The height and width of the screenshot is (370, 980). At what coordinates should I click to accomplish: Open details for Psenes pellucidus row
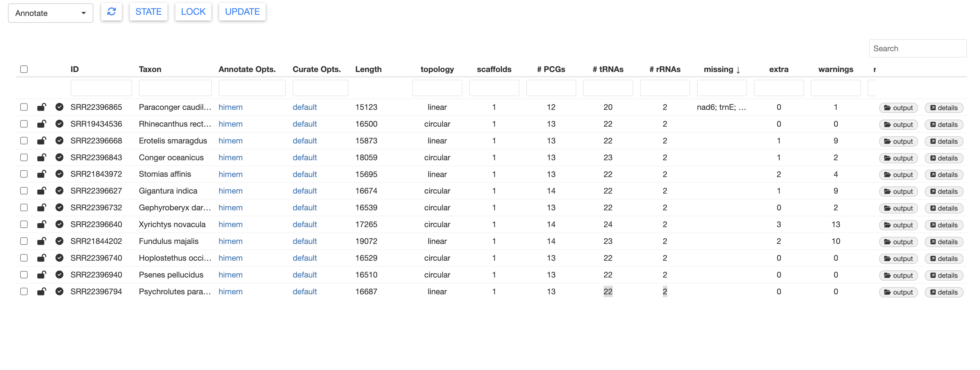[x=944, y=275]
